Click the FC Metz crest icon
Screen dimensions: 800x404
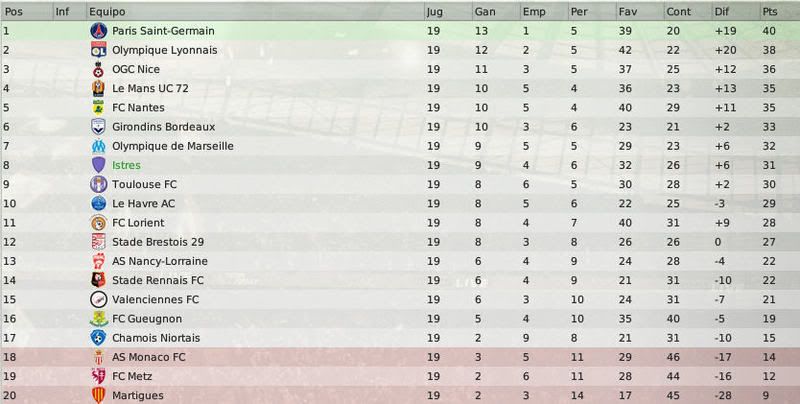(98, 376)
